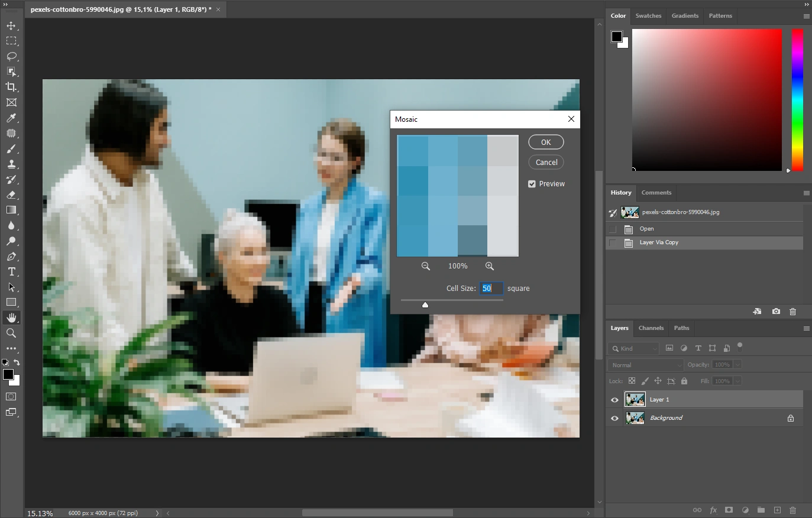Screen dimensions: 812x518
Task: Select the Clone Stamp tool
Action: [x=11, y=164]
